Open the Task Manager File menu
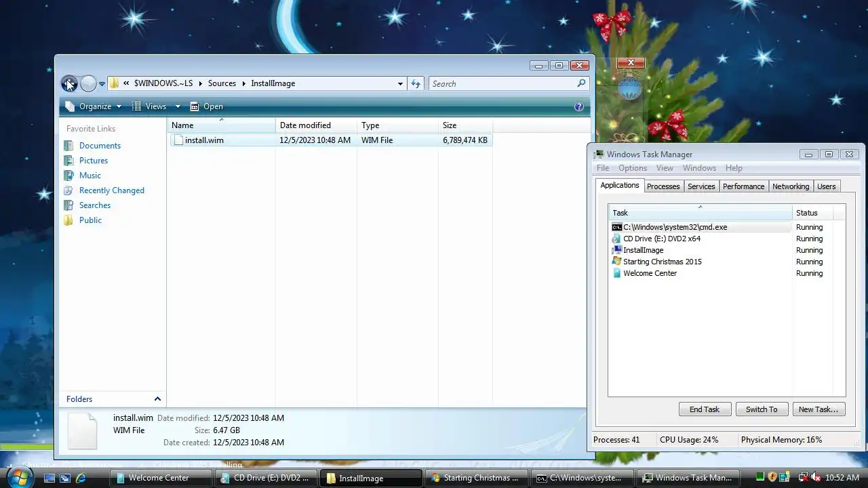Screen dimensions: 868x488 602,168
